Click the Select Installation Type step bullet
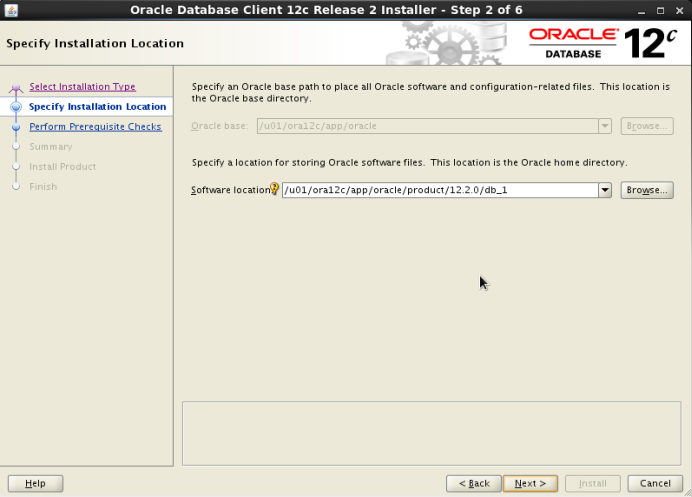Image resolution: width=692 pixels, height=497 pixels. 16,87
